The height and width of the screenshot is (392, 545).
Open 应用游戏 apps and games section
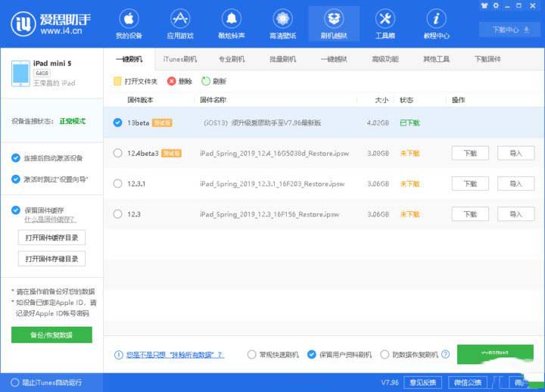[x=180, y=23]
